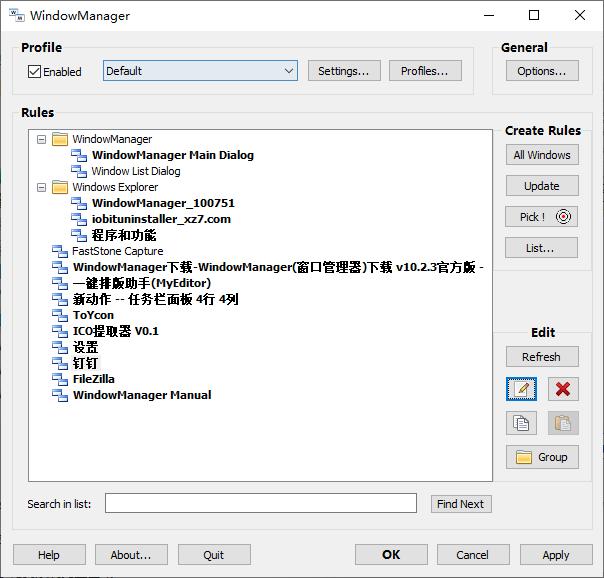Viewport: 604px width, 578px height.
Task: Open profile Settings... button
Action: pos(344,71)
